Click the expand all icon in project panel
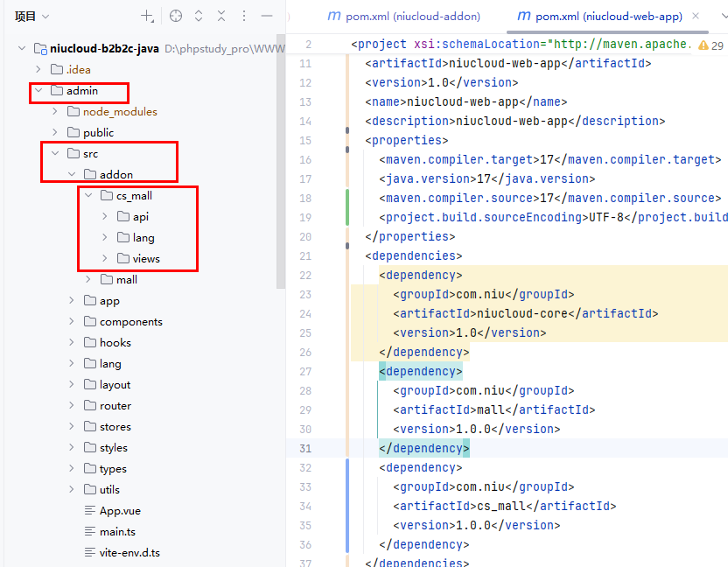Screen dimensions: 728x567 point(199,16)
